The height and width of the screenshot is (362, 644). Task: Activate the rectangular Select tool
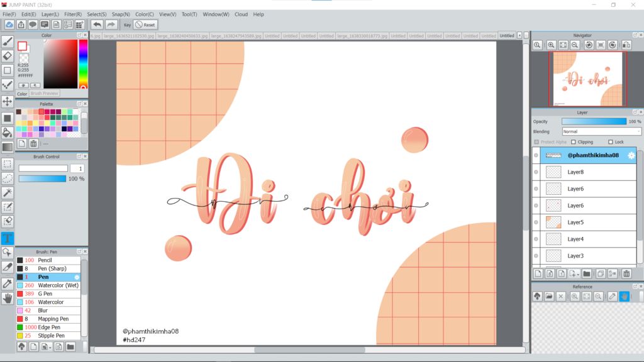[x=8, y=164]
